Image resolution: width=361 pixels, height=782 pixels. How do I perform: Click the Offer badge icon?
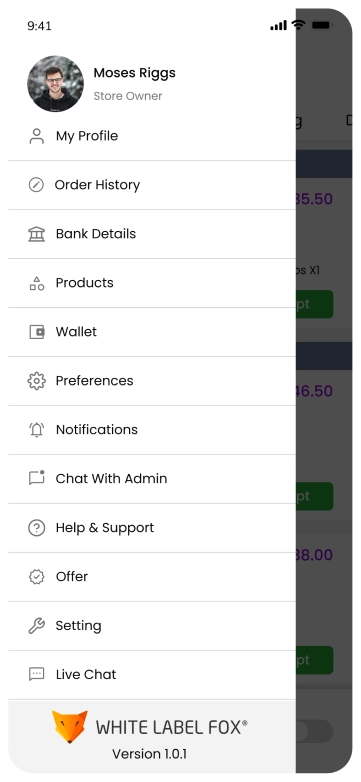36,577
